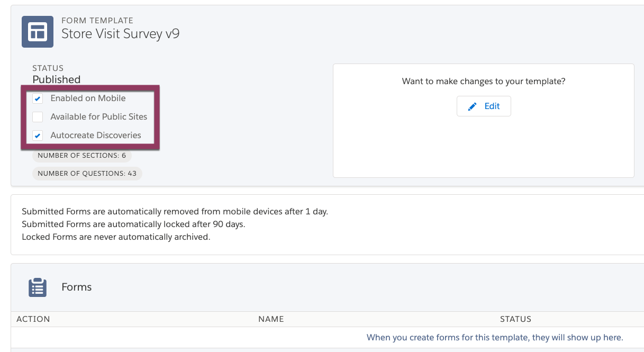Sort by the ACTION column header
The height and width of the screenshot is (352, 644).
[33, 319]
